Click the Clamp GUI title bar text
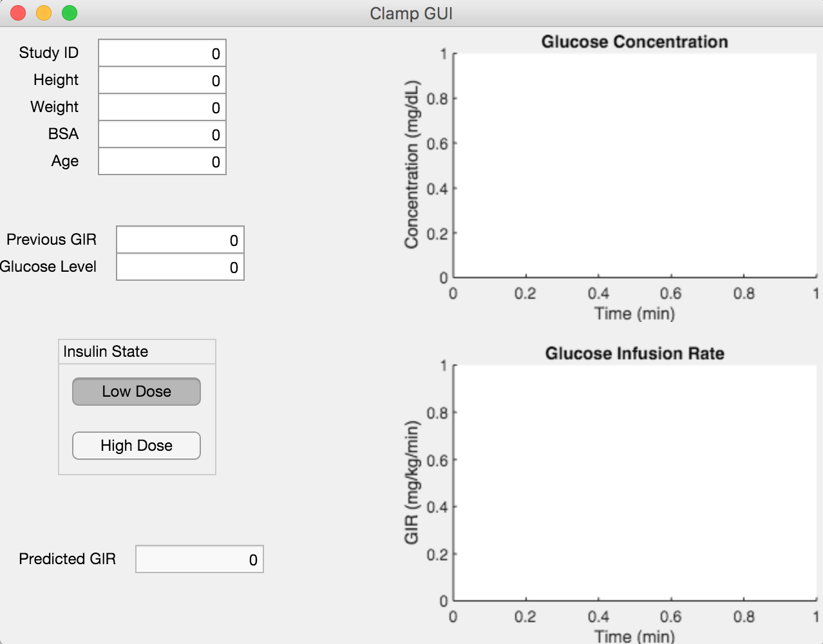The height and width of the screenshot is (644, 823). pyautogui.click(x=411, y=14)
